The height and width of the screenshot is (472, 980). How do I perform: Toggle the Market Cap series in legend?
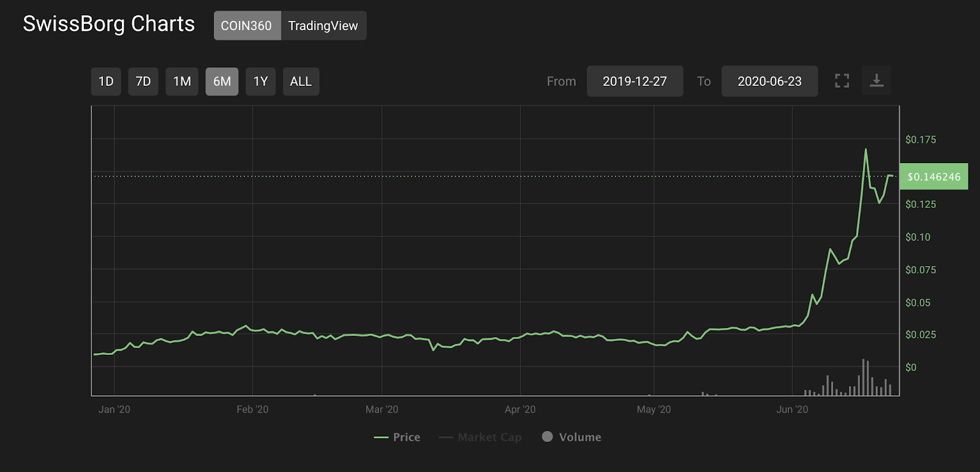(x=480, y=437)
